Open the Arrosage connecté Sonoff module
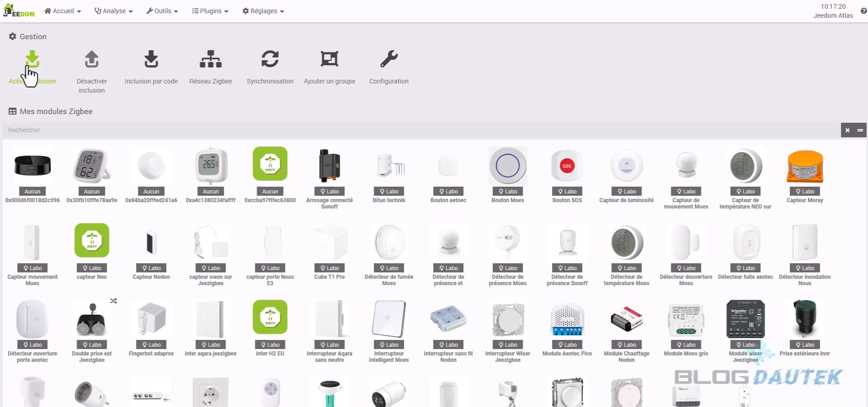The image size is (868, 407). pos(329,178)
